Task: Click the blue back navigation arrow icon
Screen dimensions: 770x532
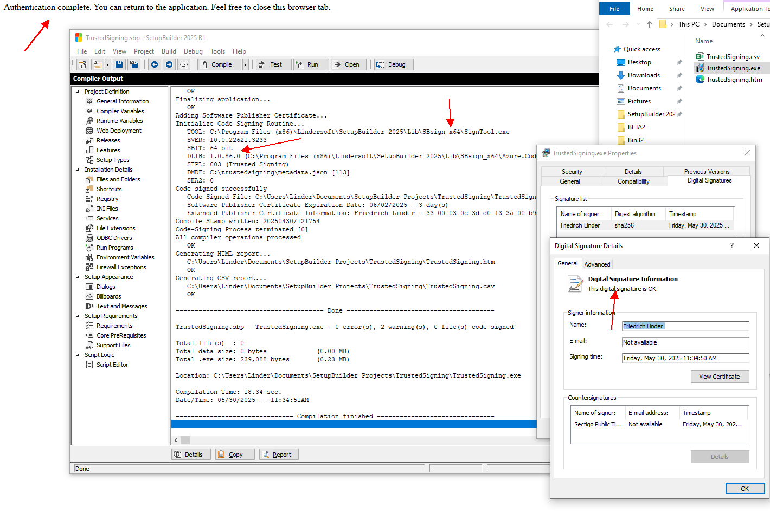Action: [155, 64]
